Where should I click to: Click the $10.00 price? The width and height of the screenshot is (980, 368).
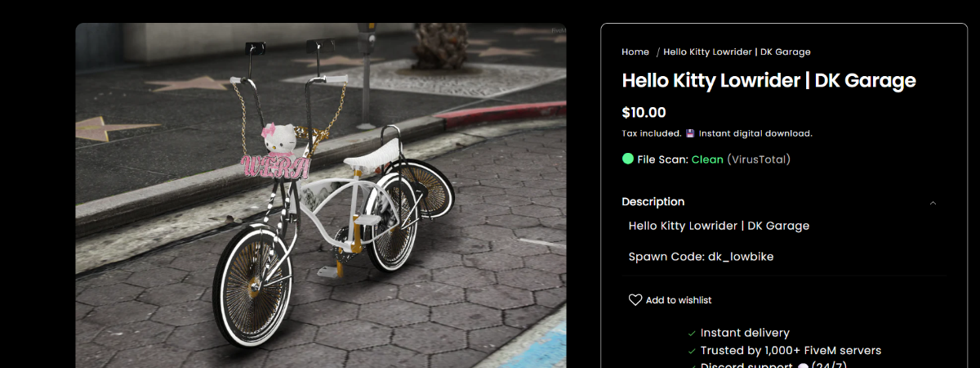pos(644,113)
